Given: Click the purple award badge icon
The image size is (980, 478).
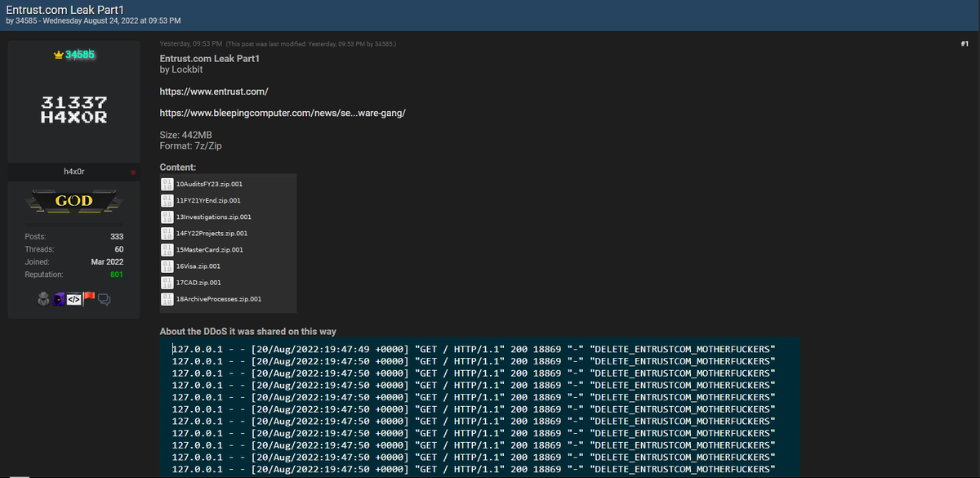Looking at the screenshot, I should click(x=59, y=299).
